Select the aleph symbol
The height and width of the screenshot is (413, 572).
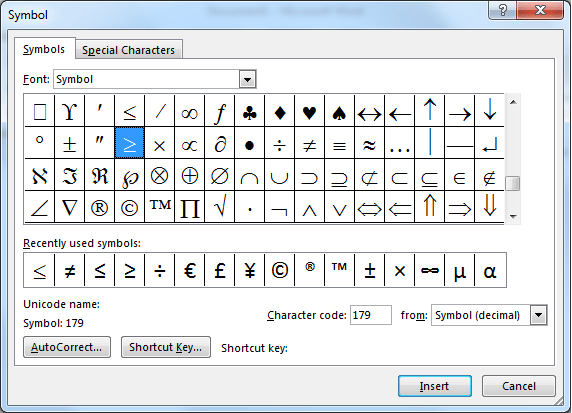[x=39, y=174]
